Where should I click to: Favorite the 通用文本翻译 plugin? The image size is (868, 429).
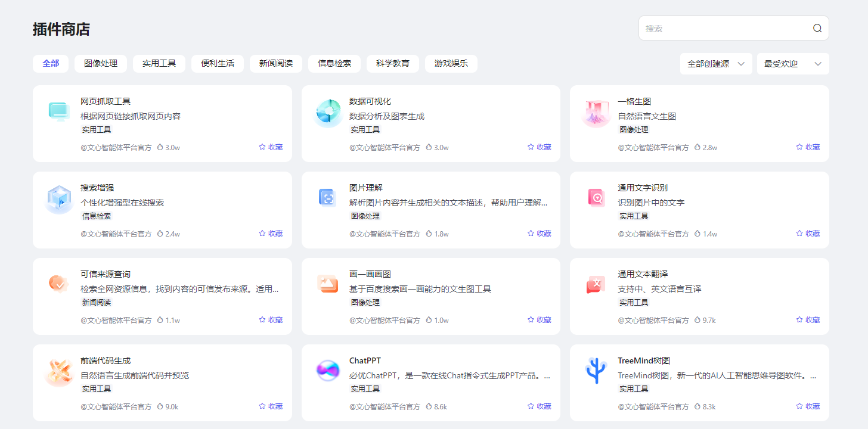[x=808, y=320]
